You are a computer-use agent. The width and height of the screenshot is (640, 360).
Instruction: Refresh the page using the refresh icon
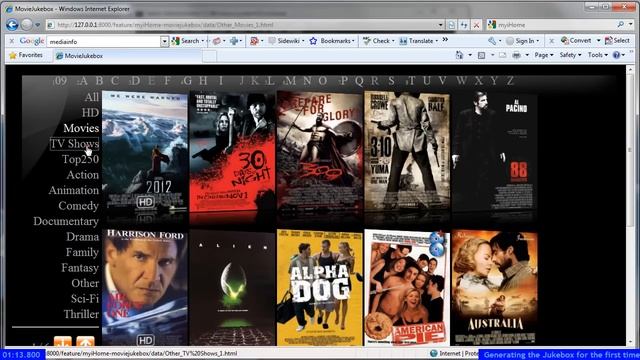pyautogui.click(x=464, y=25)
